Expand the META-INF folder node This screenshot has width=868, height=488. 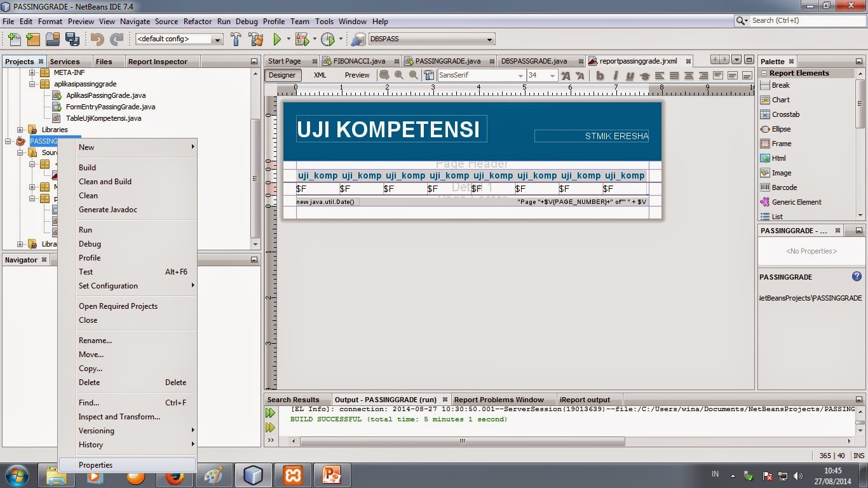click(x=32, y=72)
